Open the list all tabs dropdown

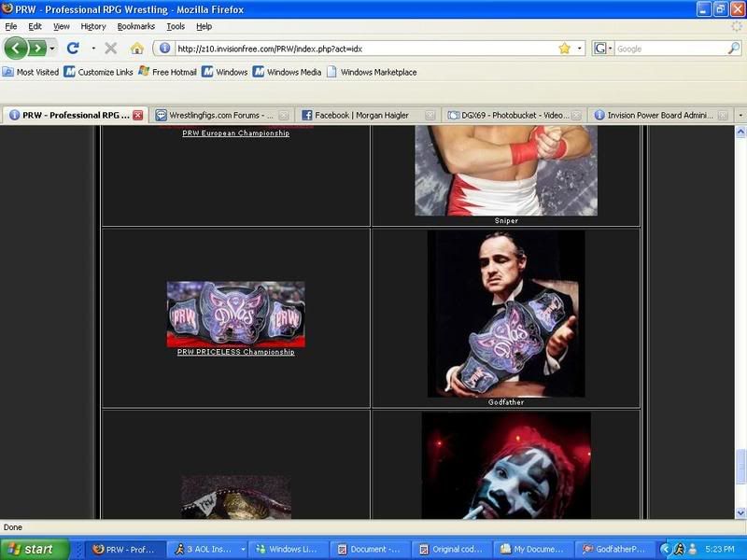pyautogui.click(x=740, y=115)
